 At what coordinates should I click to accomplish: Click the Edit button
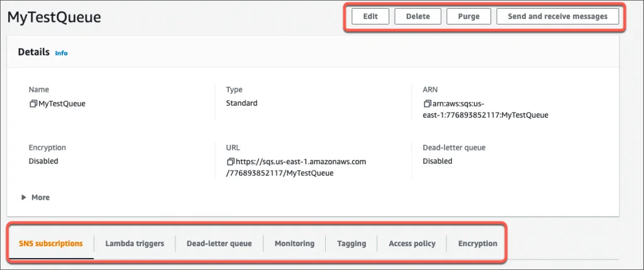click(370, 16)
